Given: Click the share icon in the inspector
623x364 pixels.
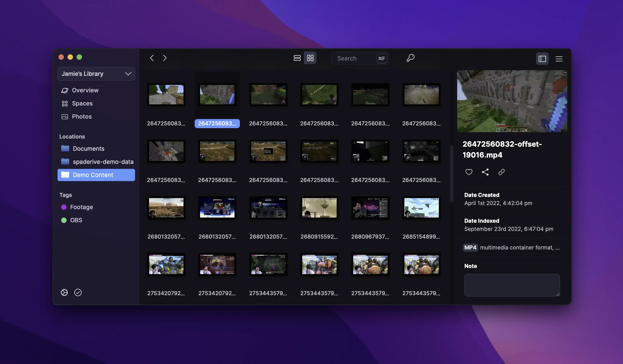Looking at the screenshot, I should point(485,172).
